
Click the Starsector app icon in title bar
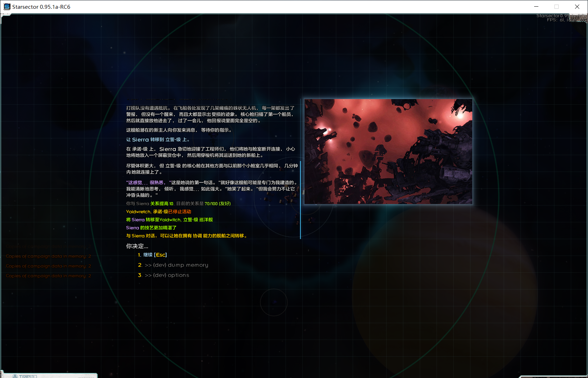(x=7, y=7)
